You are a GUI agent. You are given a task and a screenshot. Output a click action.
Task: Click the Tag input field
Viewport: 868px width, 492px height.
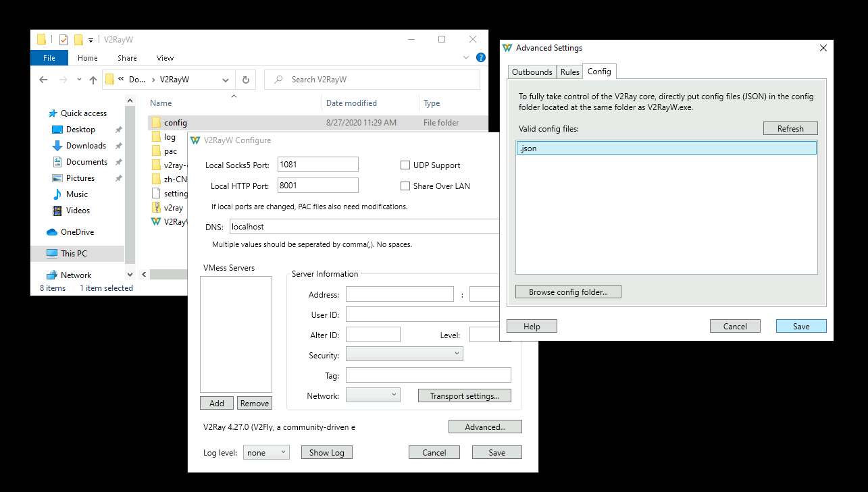[428, 375]
